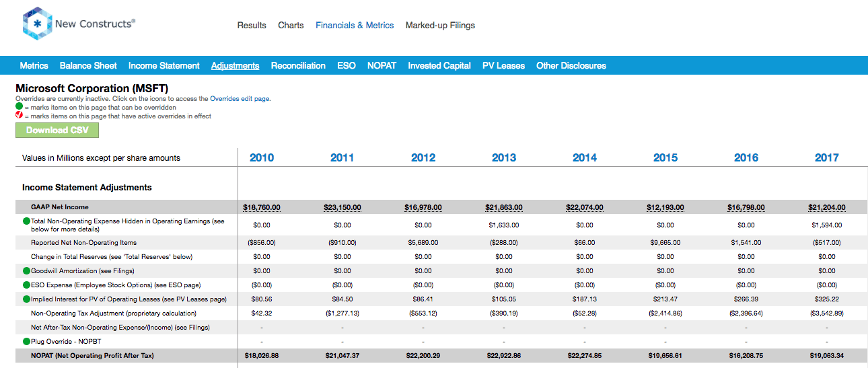Viewport: 868px width, 368px height.
Task: Click 2011 tax adjustment value ($1,277.13)
Action: click(342, 313)
